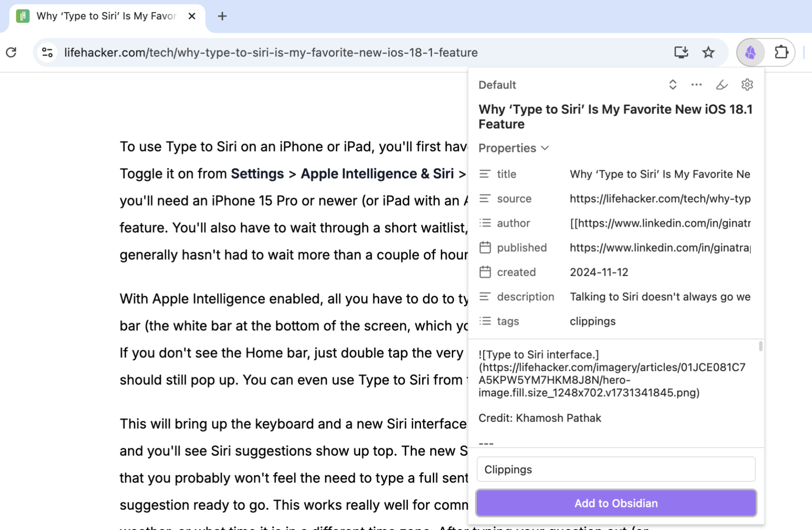Click the published property calendar icon
Screen dimensions: 812x530
click(485, 247)
